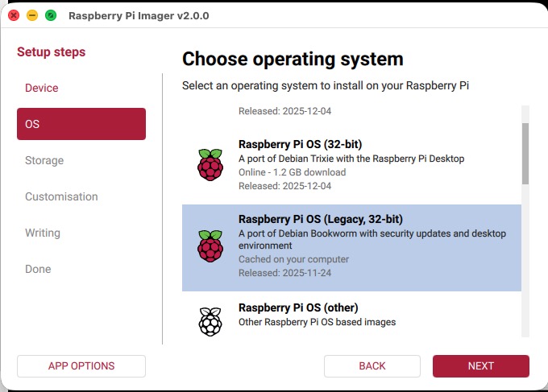The image size is (548, 392).
Task: Click the outlined raspberry icon for Raspberry Pi OS (other)
Action: (x=210, y=320)
